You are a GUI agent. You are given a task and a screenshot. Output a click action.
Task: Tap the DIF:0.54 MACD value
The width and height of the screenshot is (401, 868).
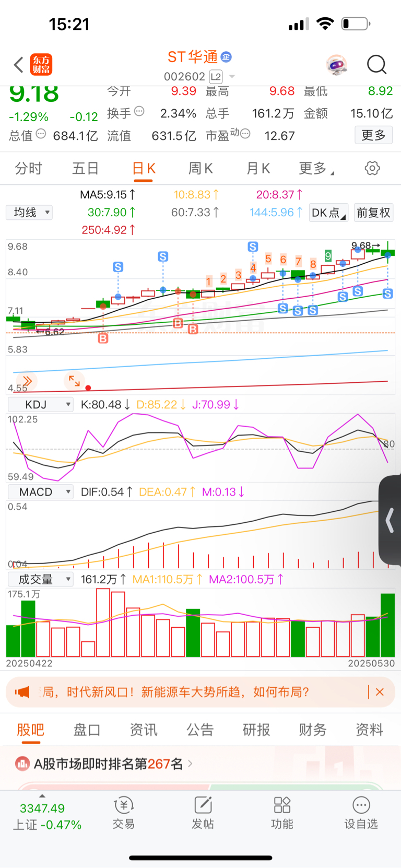point(107,492)
